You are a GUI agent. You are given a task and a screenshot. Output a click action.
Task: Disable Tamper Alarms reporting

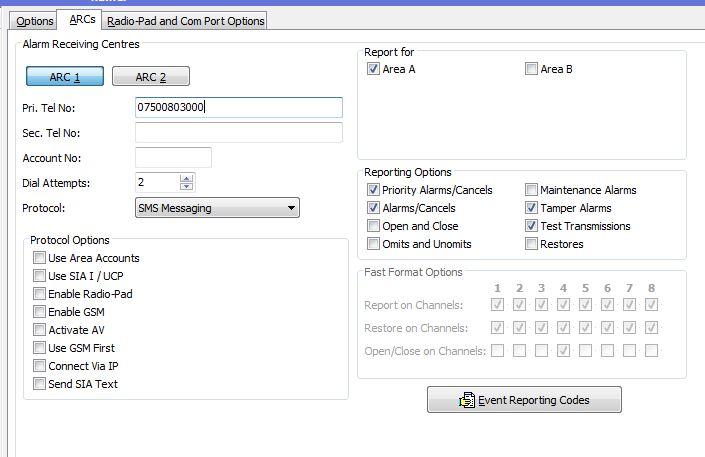pos(532,208)
